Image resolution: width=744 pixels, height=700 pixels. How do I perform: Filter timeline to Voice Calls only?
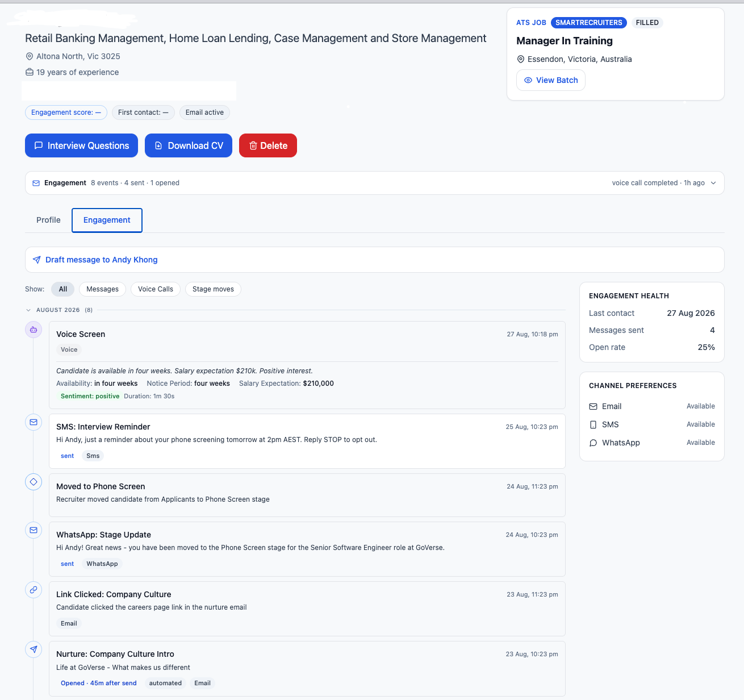pyautogui.click(x=156, y=289)
